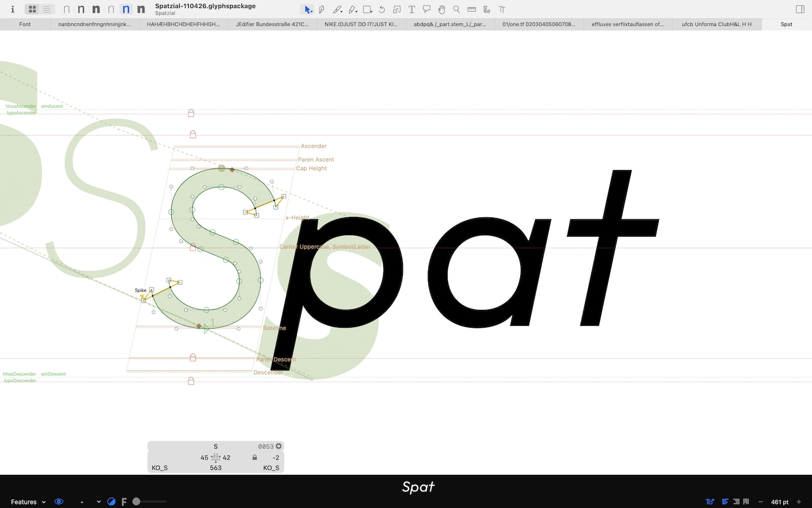Select the second regular master n icon
812x508 pixels.
coord(81,9)
